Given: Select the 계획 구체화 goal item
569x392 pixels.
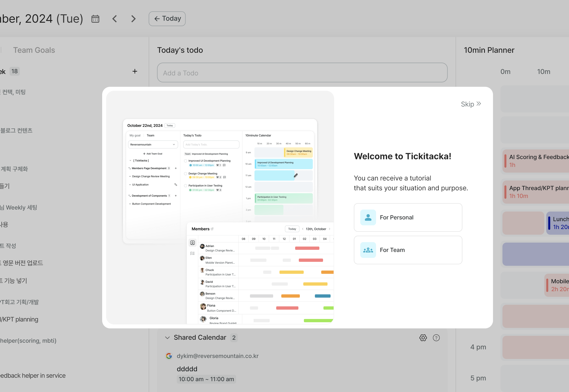Looking at the screenshot, I should click(14, 169).
